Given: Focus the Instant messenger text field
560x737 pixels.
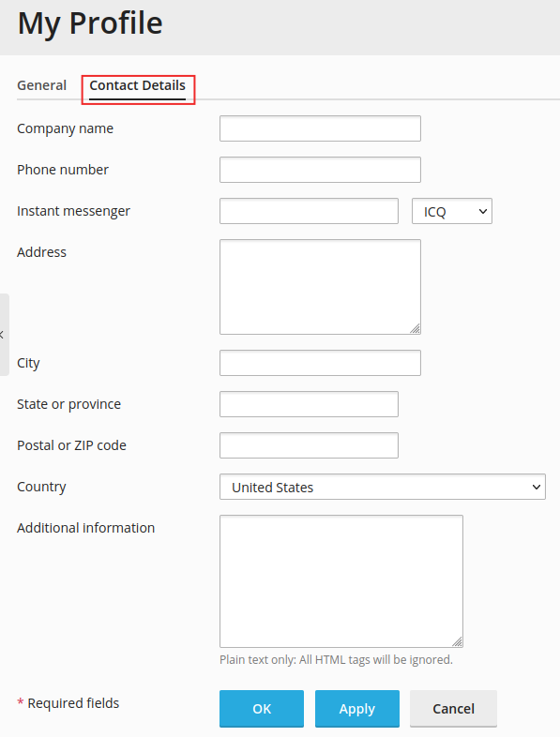Looking at the screenshot, I should pos(309,211).
